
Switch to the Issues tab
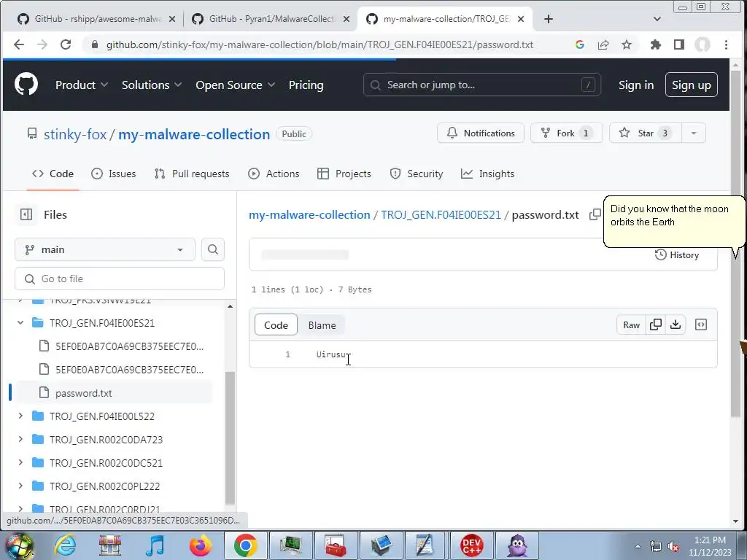(x=113, y=174)
